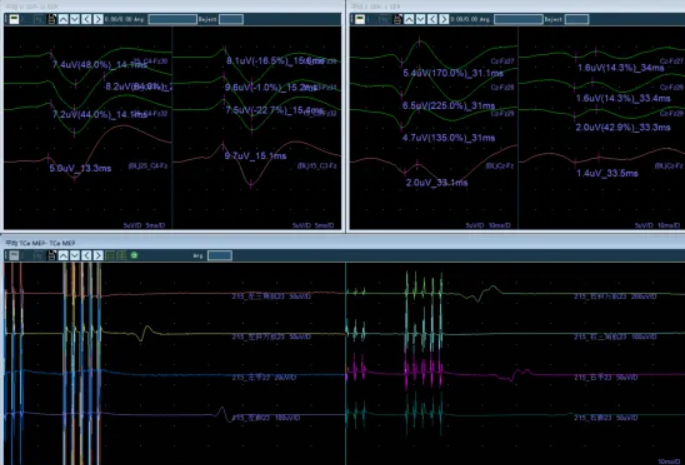The height and width of the screenshot is (465, 685).
Task: Click second grid layout icon in TCe MEP toolbar
Action: [122, 255]
